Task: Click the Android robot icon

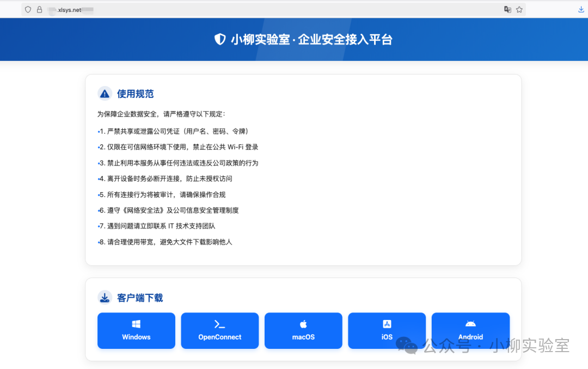Action: pos(470,324)
